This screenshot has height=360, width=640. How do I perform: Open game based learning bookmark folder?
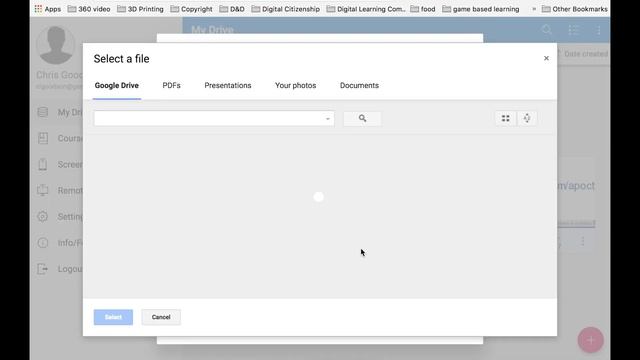click(x=481, y=9)
